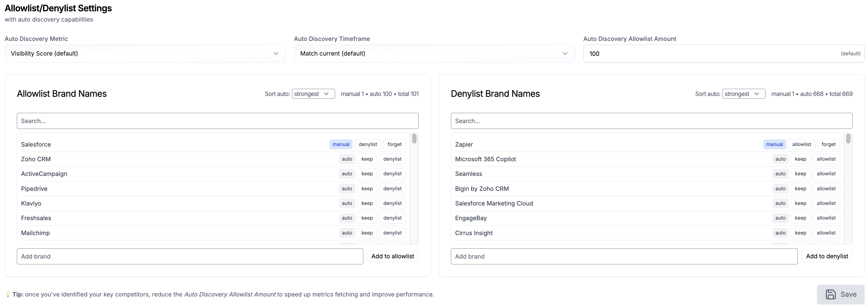The width and height of the screenshot is (868, 307).
Task: Keep Cirrus Insight in denylist
Action: tap(801, 233)
